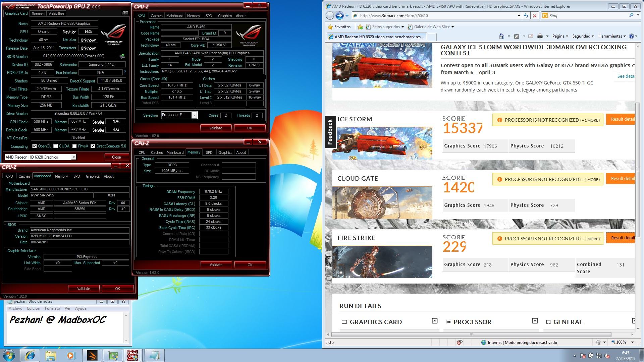Click the refresh icon next to the address bar
The height and width of the screenshot is (362, 644).
click(526, 16)
